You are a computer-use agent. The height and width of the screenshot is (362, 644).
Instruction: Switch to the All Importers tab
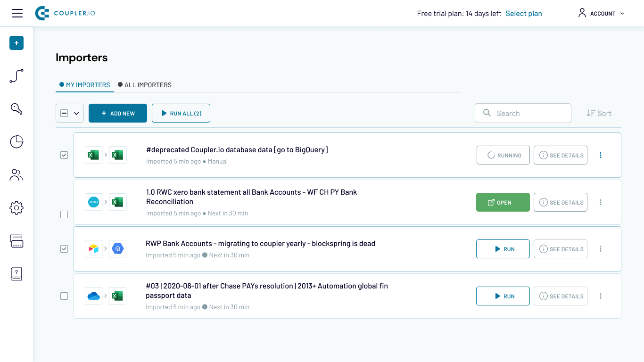click(145, 85)
